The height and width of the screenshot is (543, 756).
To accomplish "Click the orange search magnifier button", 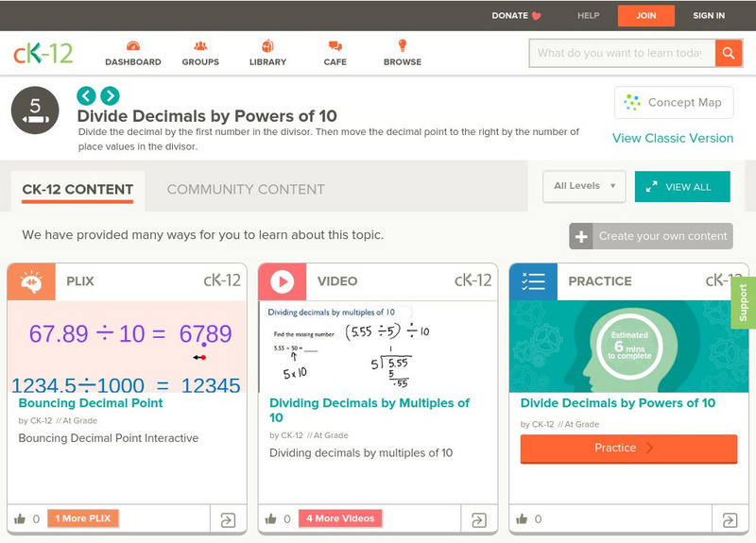I will coord(729,53).
